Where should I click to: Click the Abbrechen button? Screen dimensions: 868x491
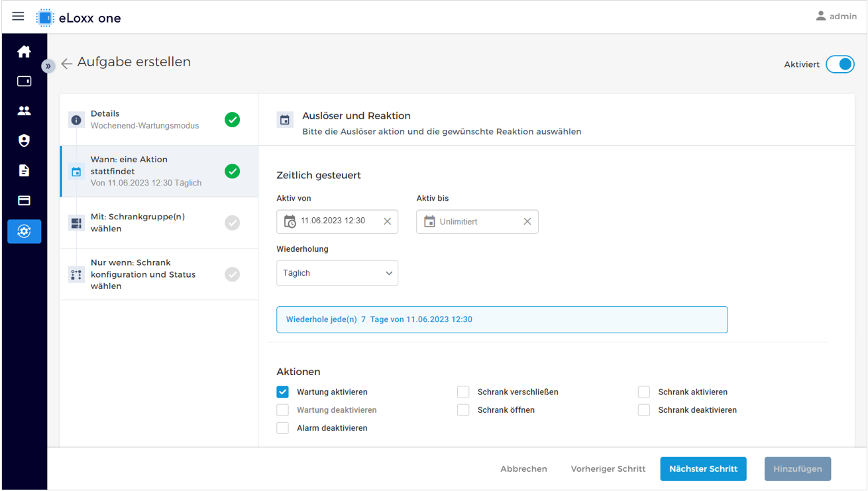[x=523, y=469]
